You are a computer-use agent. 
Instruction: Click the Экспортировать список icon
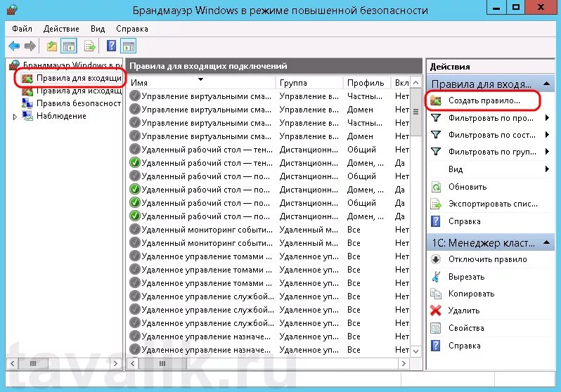click(436, 204)
